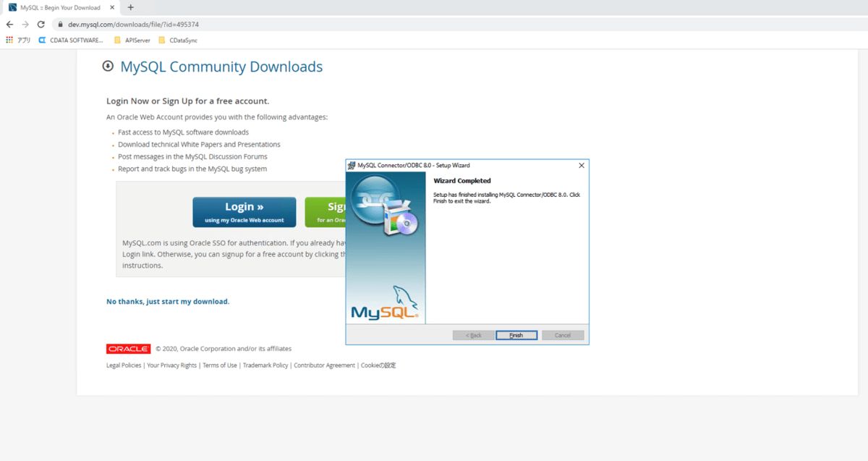Click the blue Login button

click(244, 212)
